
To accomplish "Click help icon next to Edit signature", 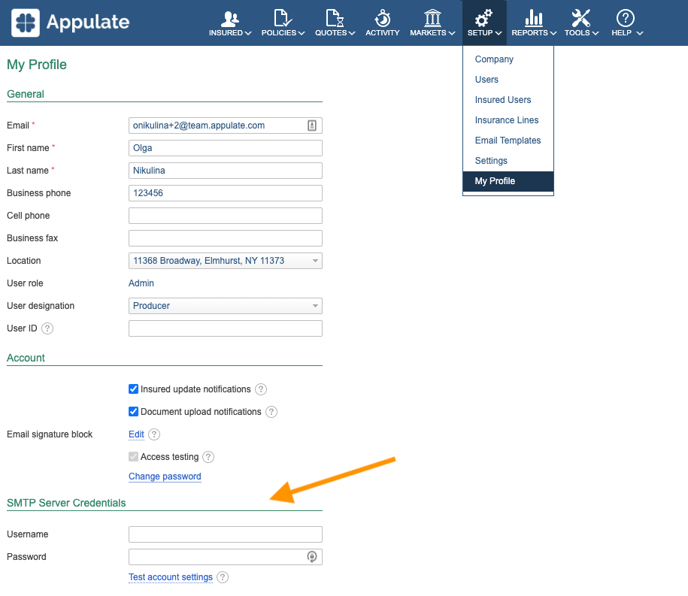I will pos(154,434).
